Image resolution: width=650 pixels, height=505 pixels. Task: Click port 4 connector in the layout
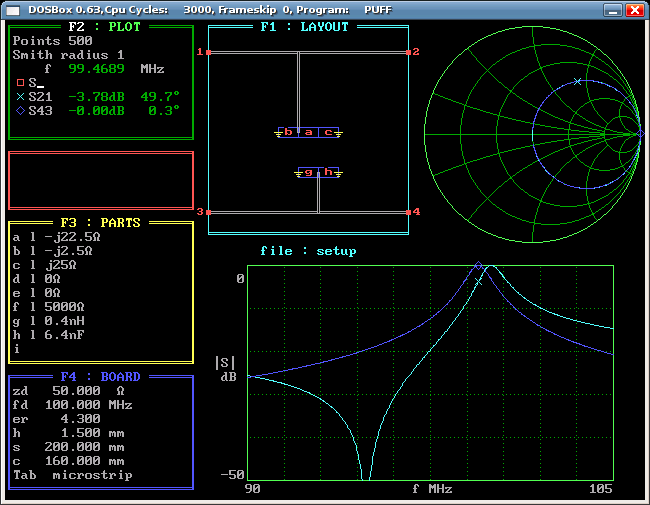408,212
